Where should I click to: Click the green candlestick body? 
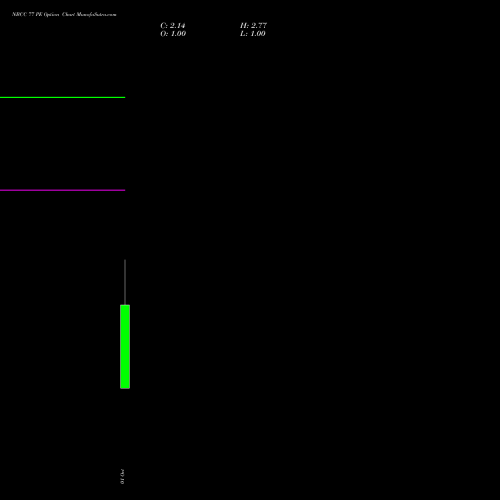(125, 347)
